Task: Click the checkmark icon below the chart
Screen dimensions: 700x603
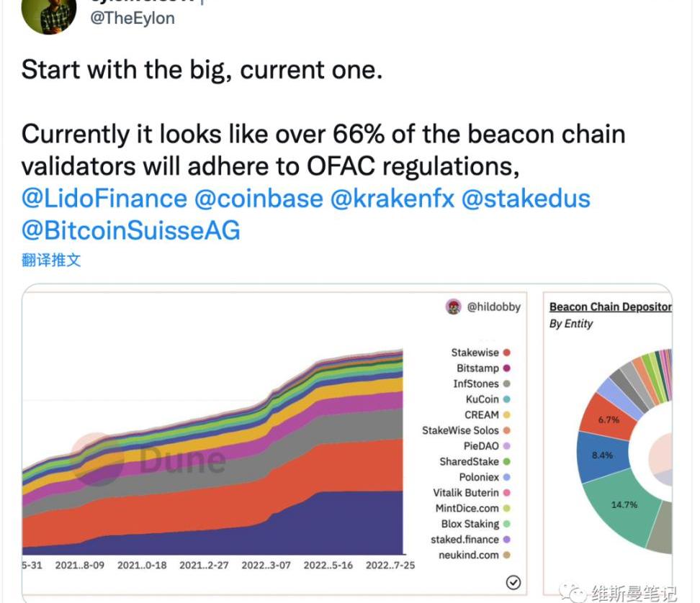Action: 513,583
